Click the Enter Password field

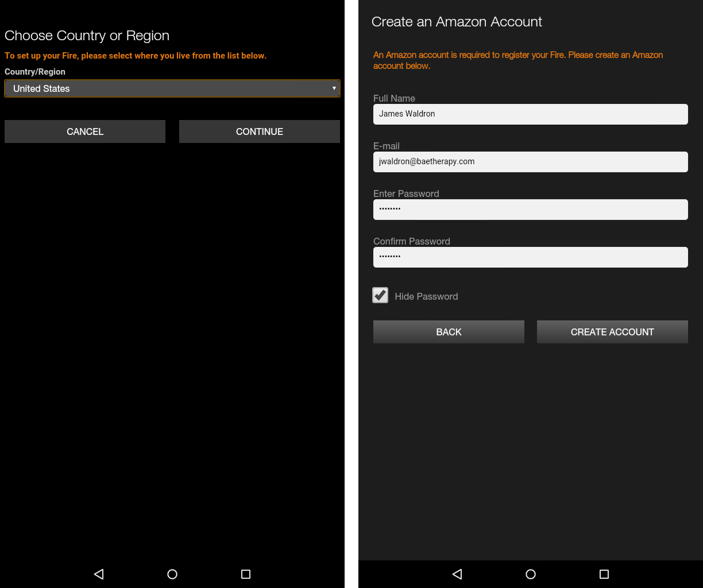click(x=531, y=209)
